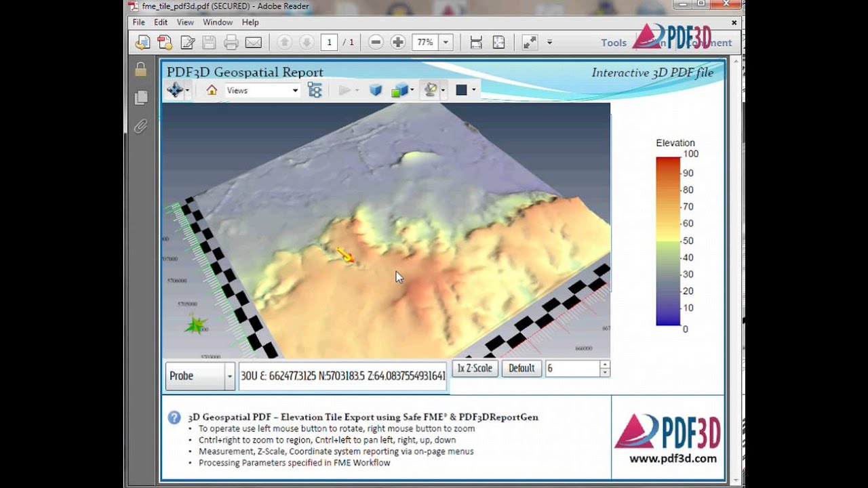This screenshot has height=488, width=868.
Task: Go to next page with down arrow
Action: [x=307, y=43]
